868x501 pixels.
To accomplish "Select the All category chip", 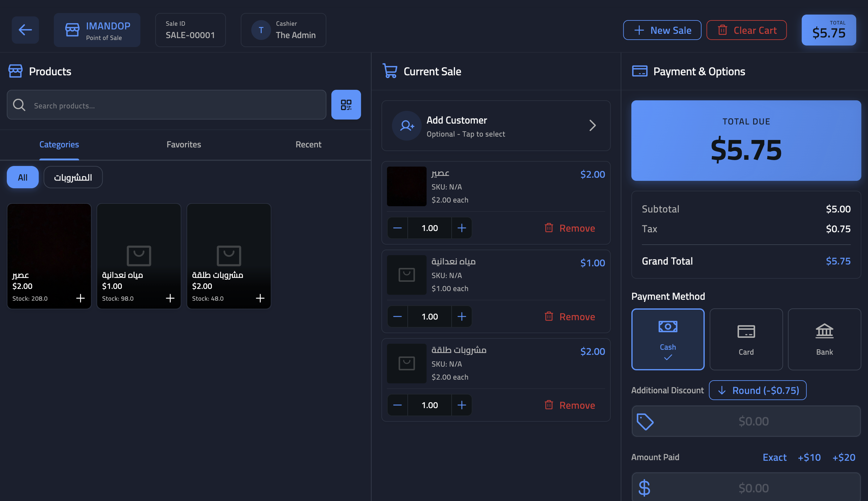I will point(23,177).
